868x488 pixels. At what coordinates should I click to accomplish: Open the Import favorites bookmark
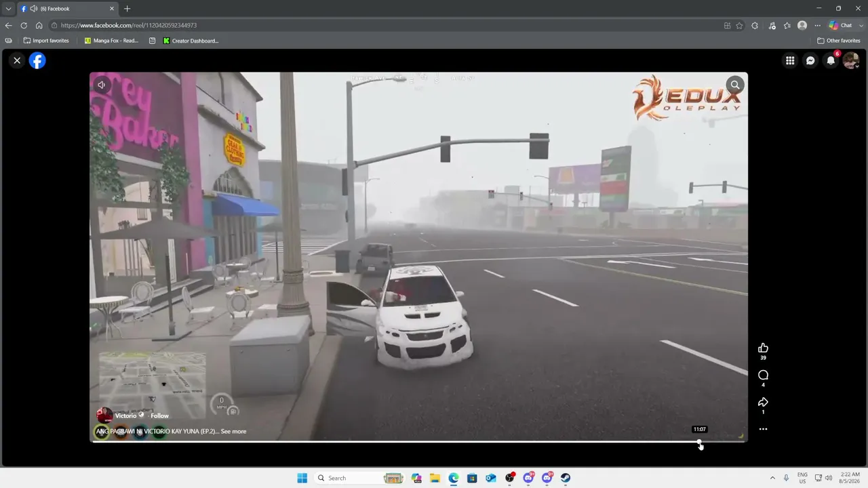pos(46,41)
